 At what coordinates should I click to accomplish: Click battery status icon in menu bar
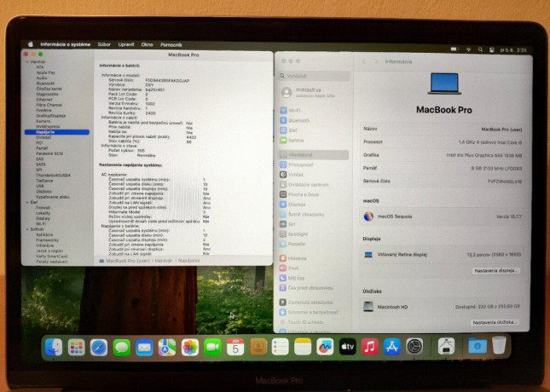(454, 49)
